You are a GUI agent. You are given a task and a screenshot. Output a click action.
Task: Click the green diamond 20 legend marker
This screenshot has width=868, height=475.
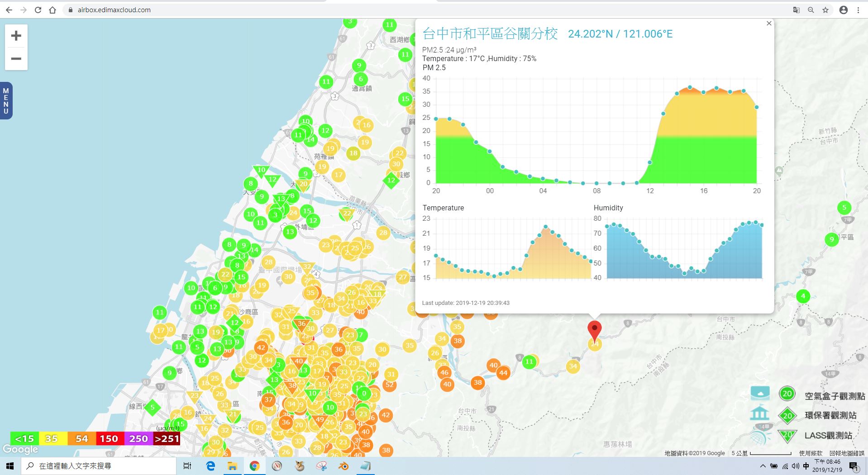pyautogui.click(x=787, y=415)
